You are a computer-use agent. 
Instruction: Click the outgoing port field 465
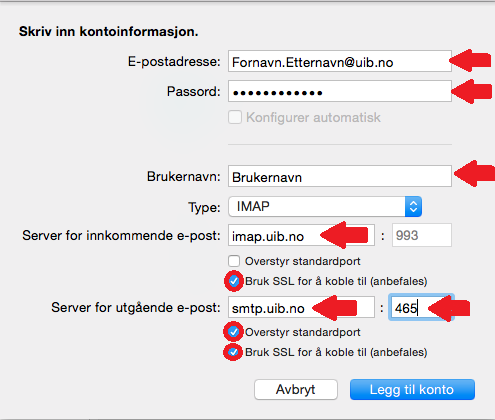pyautogui.click(x=421, y=307)
